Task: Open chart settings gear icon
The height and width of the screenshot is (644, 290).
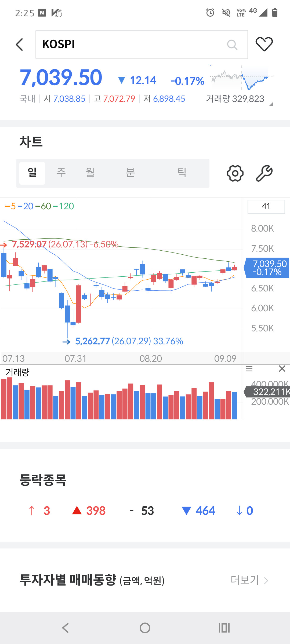Action: tap(235, 173)
